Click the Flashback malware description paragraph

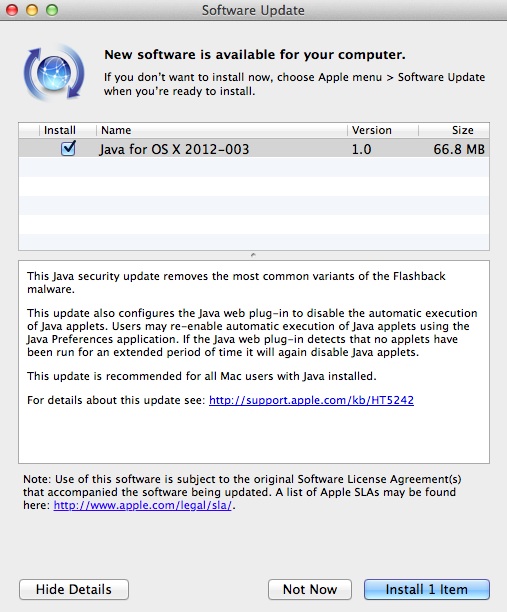236,283
